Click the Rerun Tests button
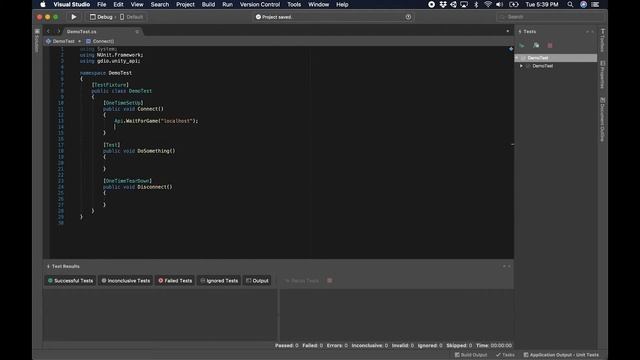The image size is (640, 360). tap(302, 280)
